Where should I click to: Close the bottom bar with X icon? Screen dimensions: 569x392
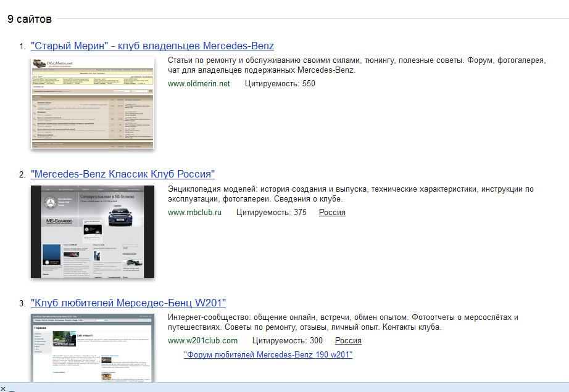coord(4,388)
